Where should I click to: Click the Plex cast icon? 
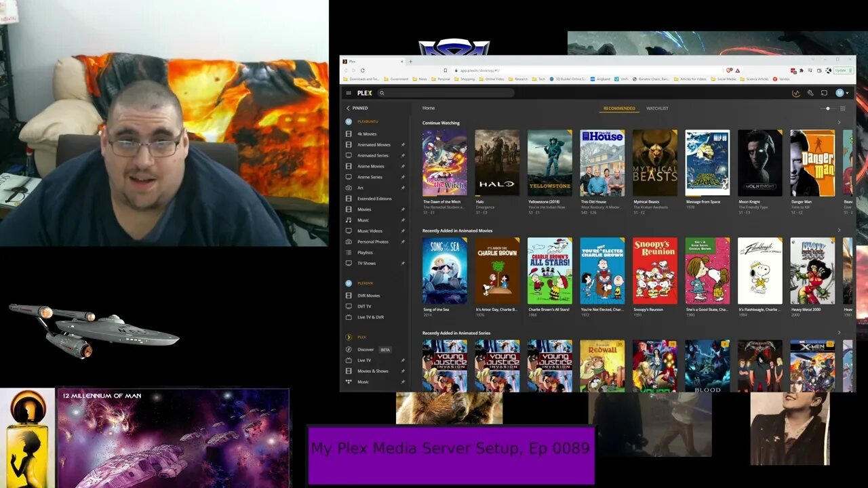[x=824, y=93]
